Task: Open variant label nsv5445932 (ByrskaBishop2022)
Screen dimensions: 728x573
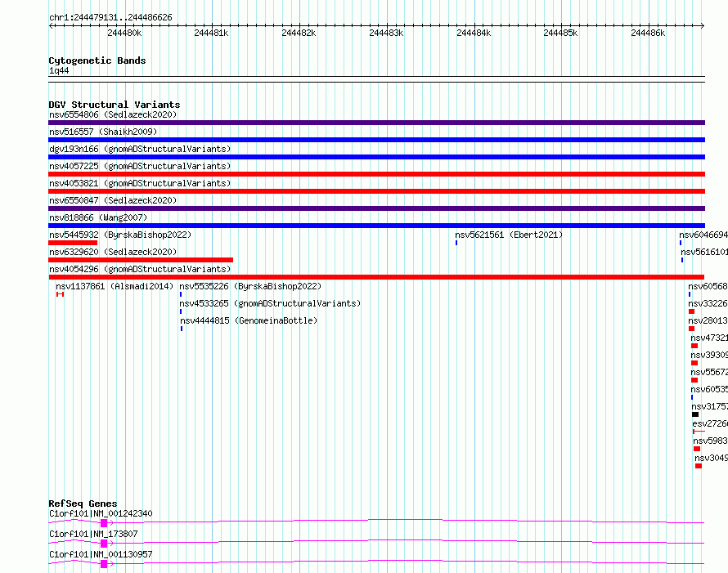Action: tap(120, 235)
